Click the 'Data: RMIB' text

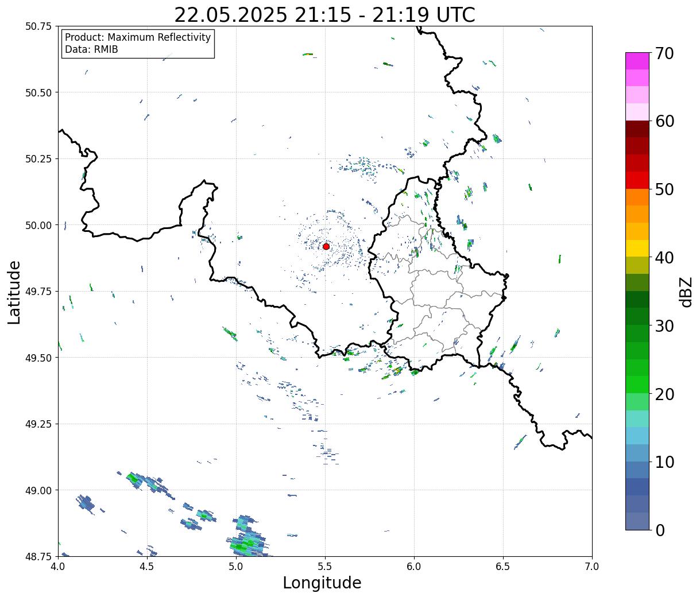tap(91, 50)
